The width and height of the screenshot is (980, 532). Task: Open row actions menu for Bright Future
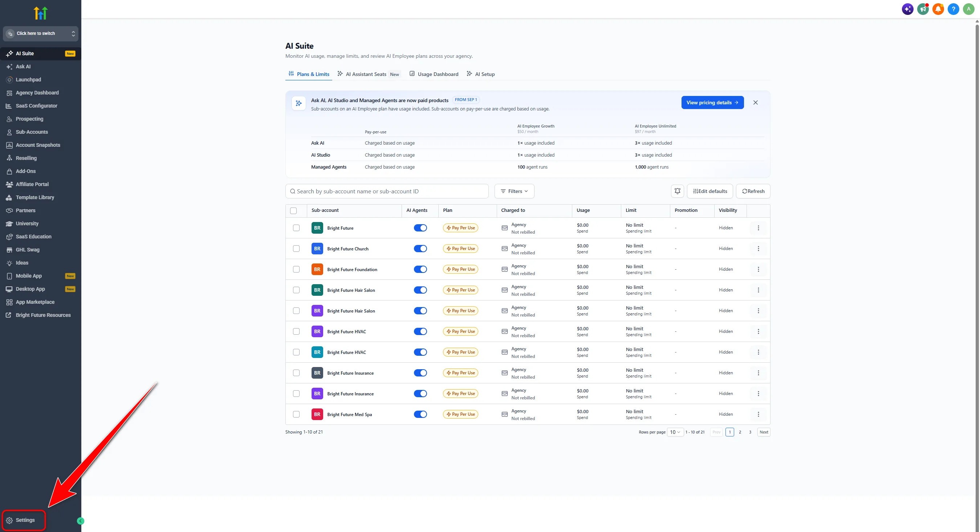(x=758, y=228)
